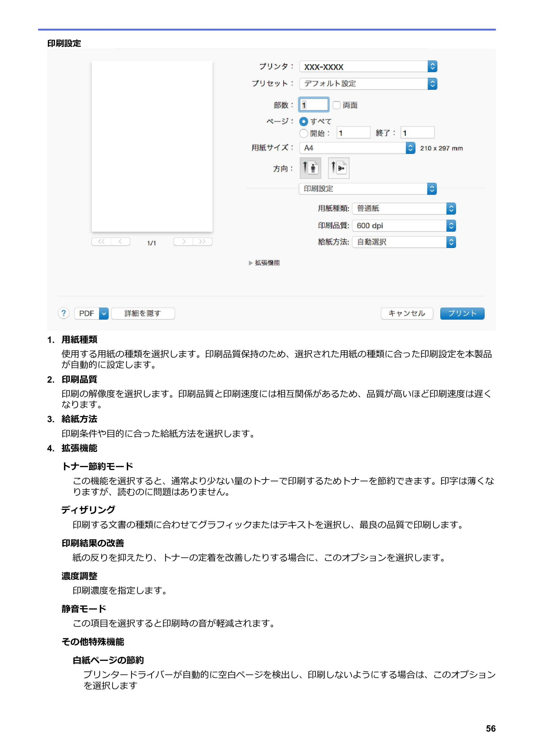This screenshot has height=756, width=534.
Task: Select the 開始 page range radio button
Action: tap(304, 133)
